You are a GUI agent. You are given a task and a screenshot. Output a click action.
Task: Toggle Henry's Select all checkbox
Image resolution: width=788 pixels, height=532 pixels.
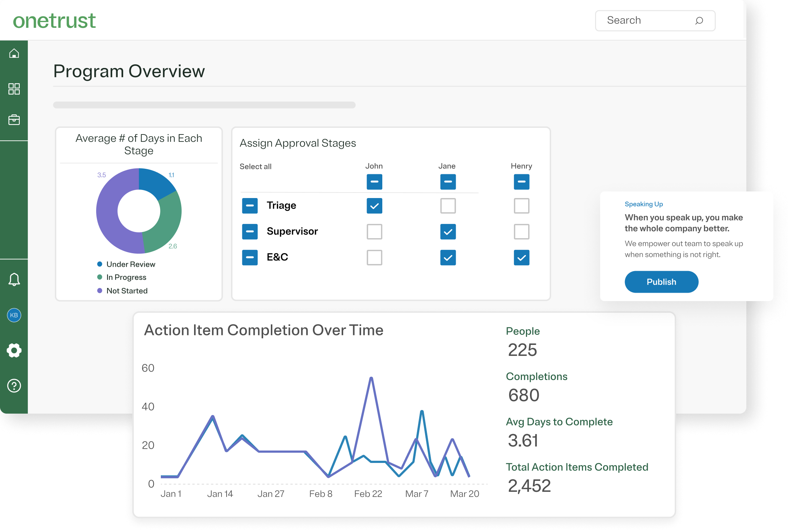(522, 182)
